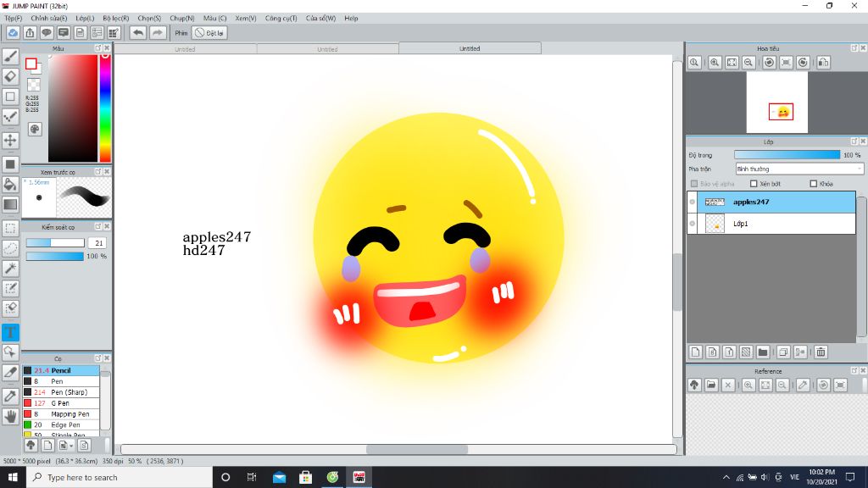Viewport: 868px width, 488px height.
Task: Select the Pen (Sharp) brush
Action: [61, 392]
